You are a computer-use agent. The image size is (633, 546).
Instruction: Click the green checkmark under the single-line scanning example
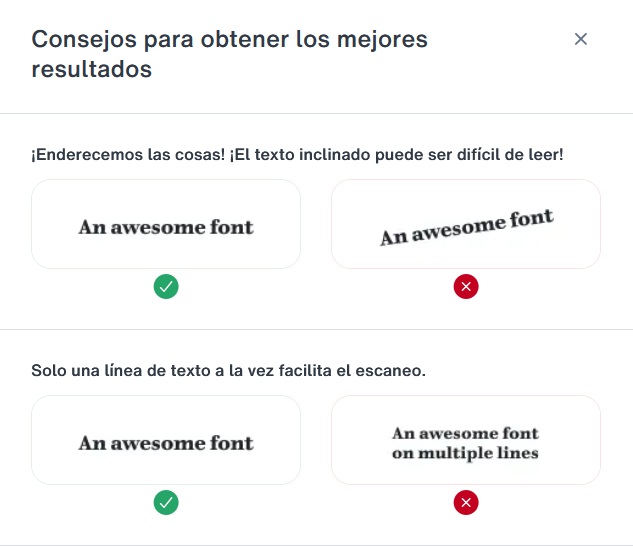point(166,503)
